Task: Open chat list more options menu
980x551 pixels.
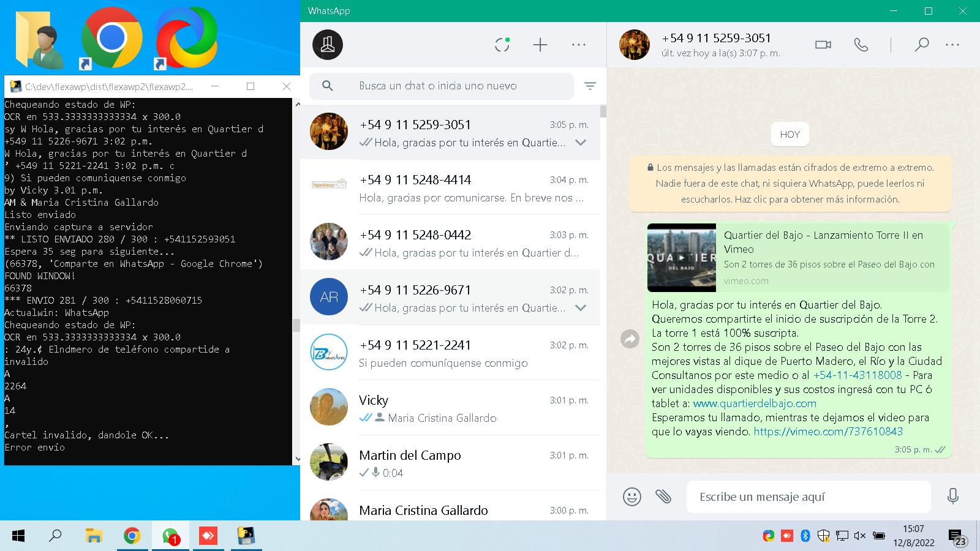Action: point(579,45)
